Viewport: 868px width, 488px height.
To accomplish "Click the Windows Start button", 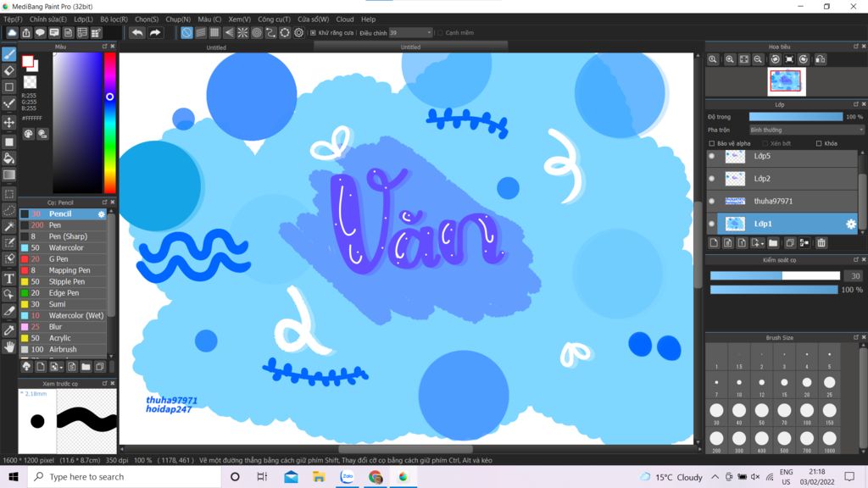I will pos(14,477).
